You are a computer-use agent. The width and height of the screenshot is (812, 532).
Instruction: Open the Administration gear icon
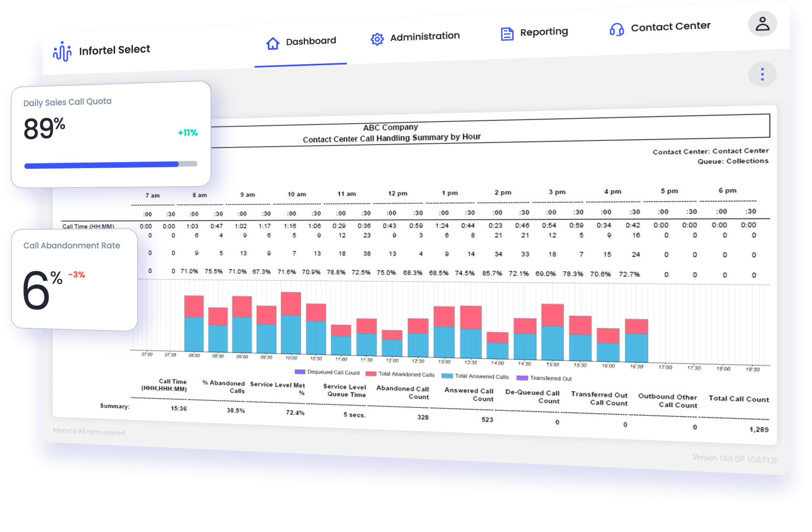point(377,39)
